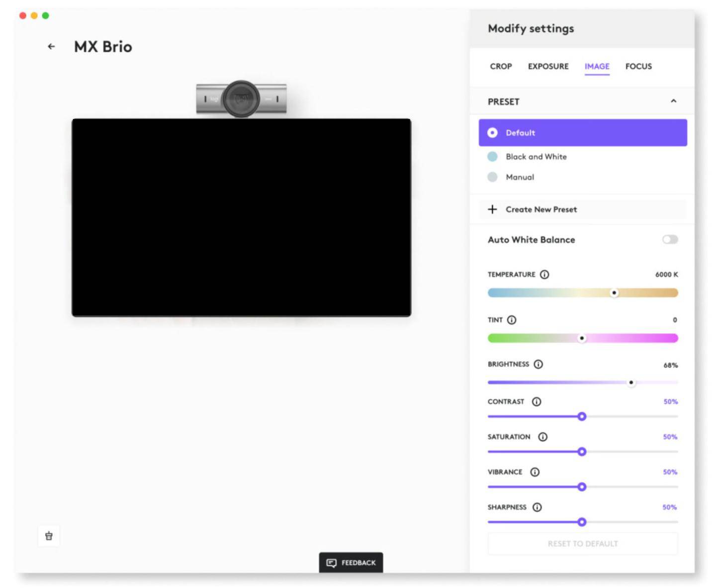716x588 pixels.
Task: Click the Brightness slider handle
Action: (631, 383)
